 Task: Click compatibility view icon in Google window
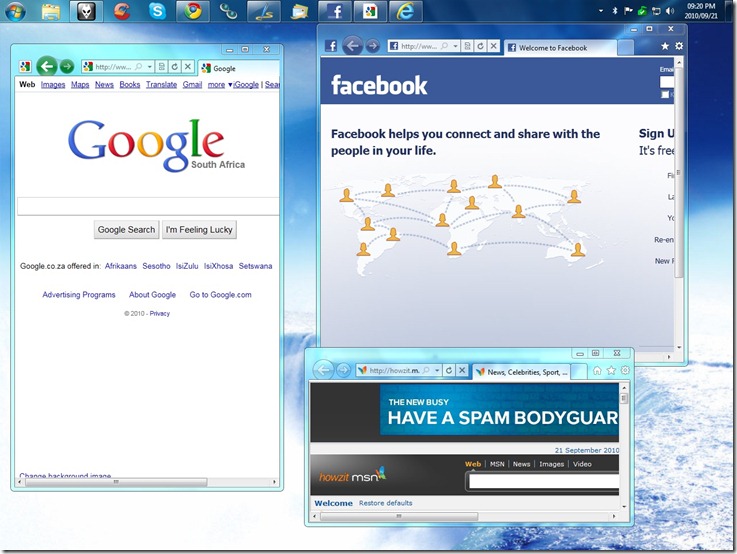coord(162,67)
